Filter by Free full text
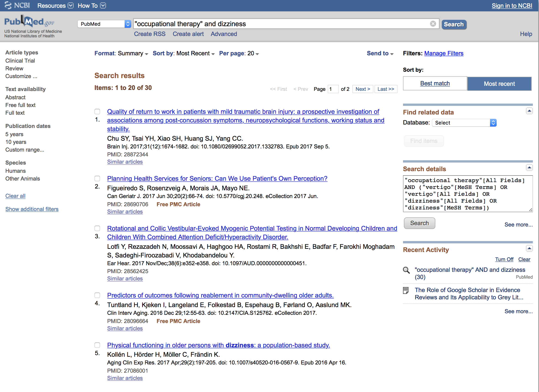Screen dimensions: 539x392 (21, 105)
